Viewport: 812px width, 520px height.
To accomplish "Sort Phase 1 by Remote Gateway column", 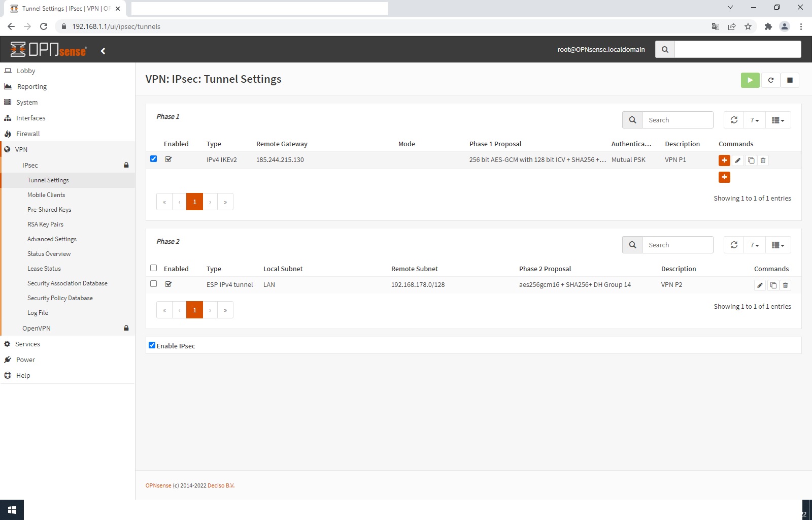I will pos(282,144).
